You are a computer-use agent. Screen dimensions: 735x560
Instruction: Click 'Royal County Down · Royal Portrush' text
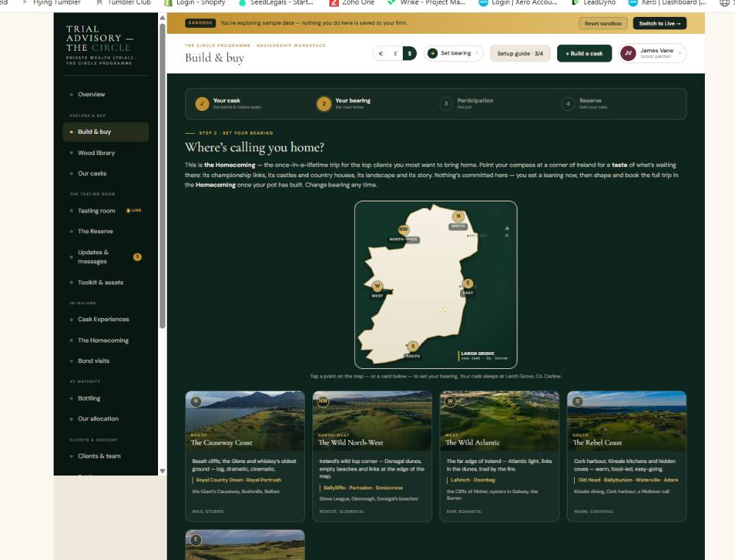(x=239, y=480)
